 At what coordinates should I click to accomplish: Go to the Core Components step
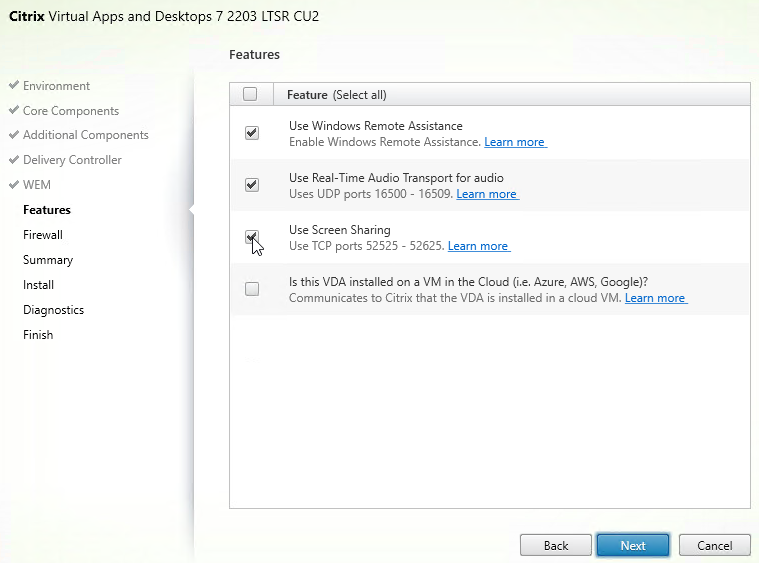(71, 111)
